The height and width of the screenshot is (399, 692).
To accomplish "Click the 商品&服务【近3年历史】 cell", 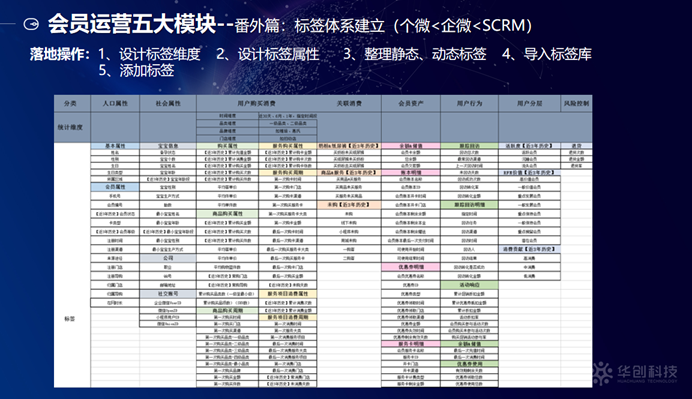I will 349,173.
